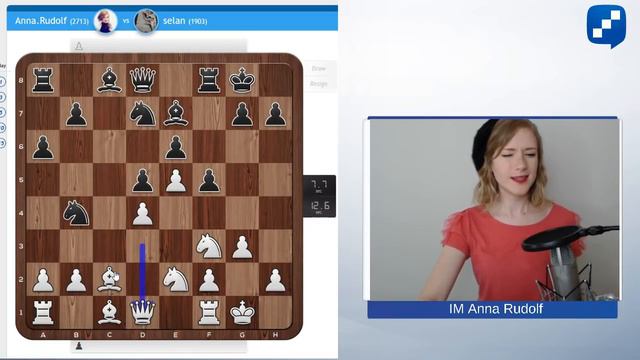Click the rating text (2713)
Image resolution: width=640 pixels, height=360 pixels.
coord(79,21)
